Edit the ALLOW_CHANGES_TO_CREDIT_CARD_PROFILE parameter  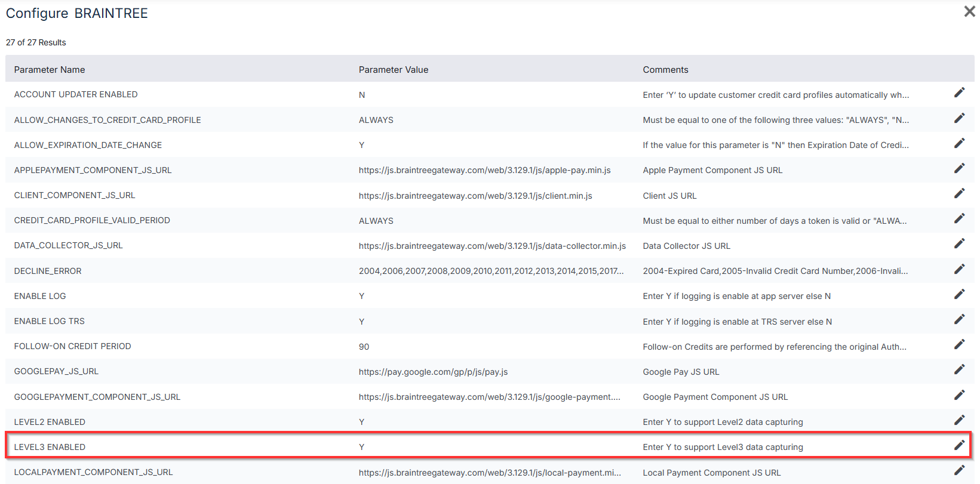pos(959,118)
